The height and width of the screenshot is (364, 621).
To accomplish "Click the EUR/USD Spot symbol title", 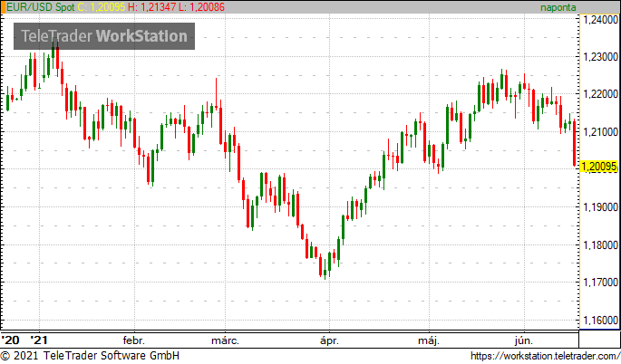I will click(41, 7).
